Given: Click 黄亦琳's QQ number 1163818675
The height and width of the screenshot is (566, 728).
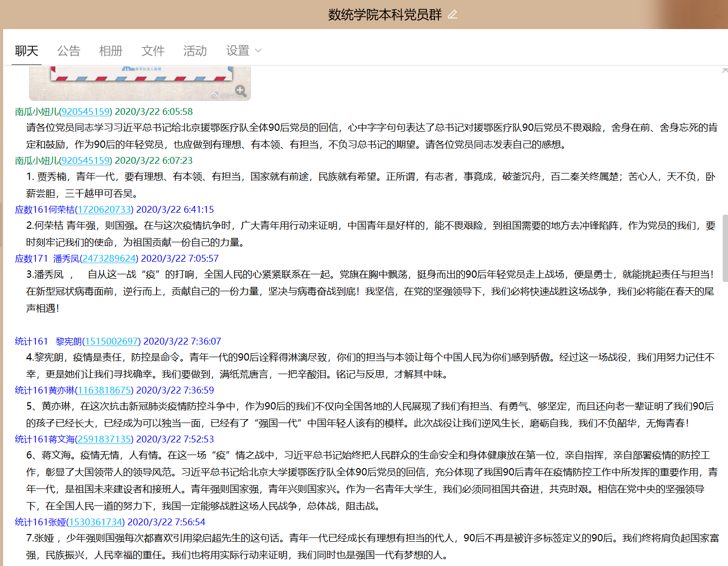Looking at the screenshot, I should pyautogui.click(x=104, y=391).
